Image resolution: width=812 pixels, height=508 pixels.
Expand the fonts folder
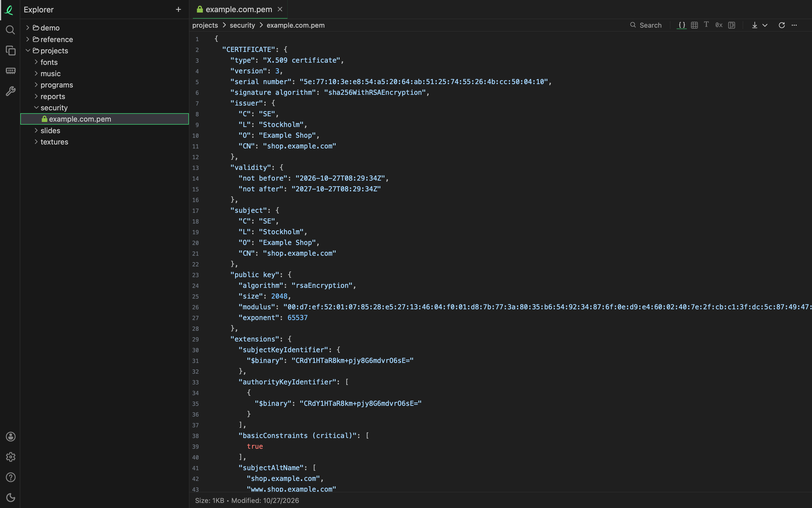coord(105,62)
